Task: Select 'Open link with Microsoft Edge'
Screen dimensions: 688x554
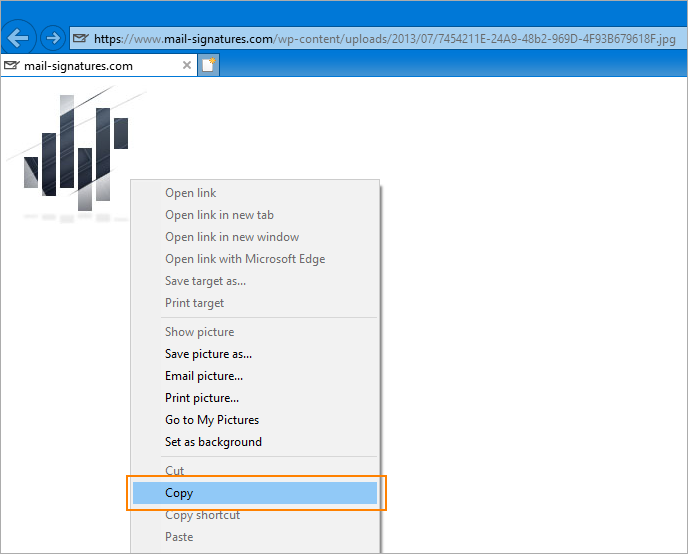Action: coord(244,259)
